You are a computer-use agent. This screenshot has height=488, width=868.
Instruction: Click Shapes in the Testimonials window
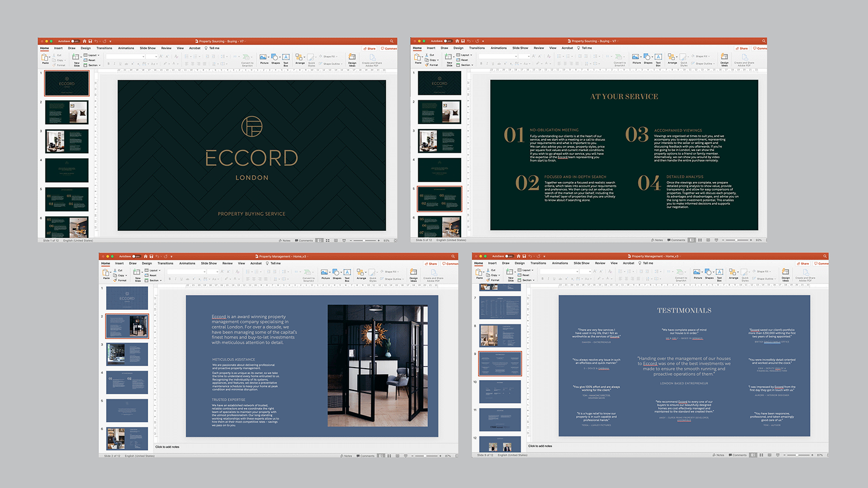click(710, 274)
